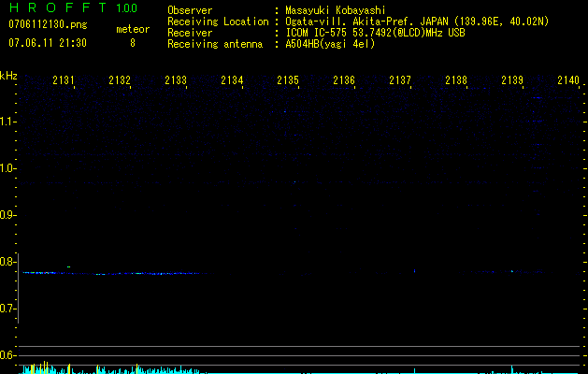The image size is (588, 374).
Task: Click the meteor count value 8
Action: click(133, 43)
